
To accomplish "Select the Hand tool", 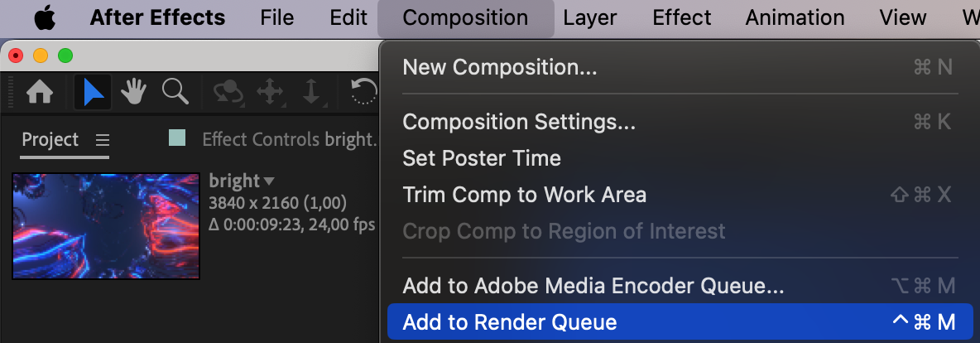I will pos(133,92).
